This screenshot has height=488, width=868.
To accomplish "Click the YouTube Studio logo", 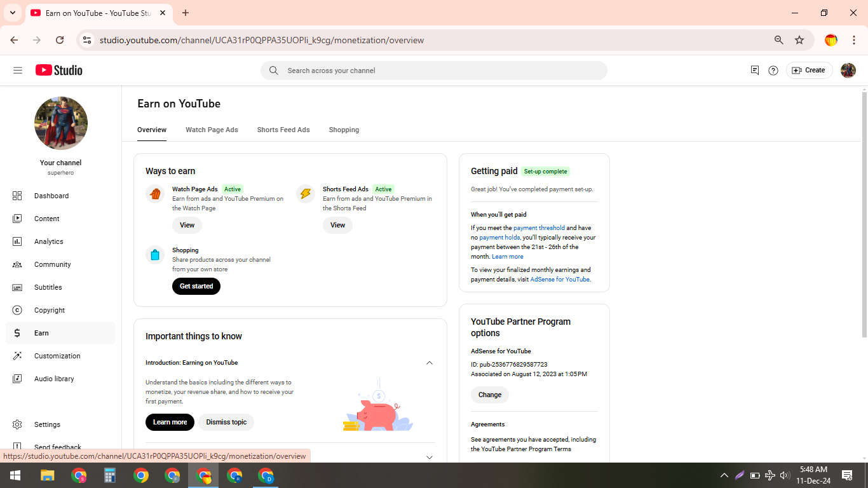I will [59, 71].
